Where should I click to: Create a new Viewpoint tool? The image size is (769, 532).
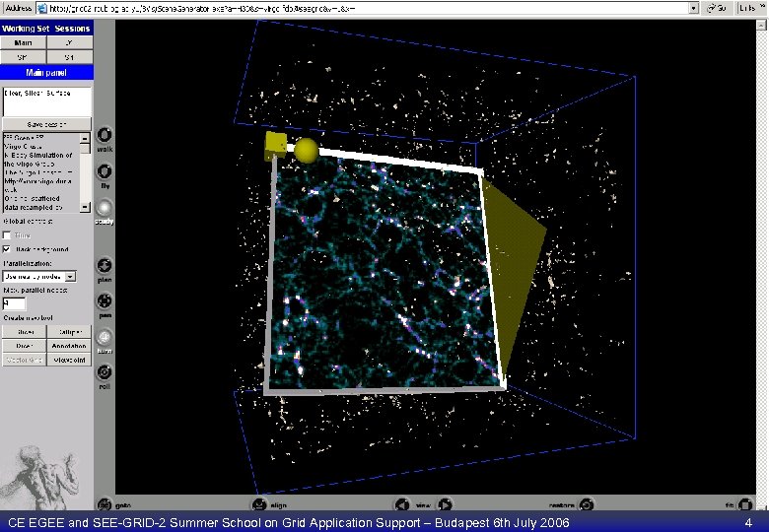point(69,360)
